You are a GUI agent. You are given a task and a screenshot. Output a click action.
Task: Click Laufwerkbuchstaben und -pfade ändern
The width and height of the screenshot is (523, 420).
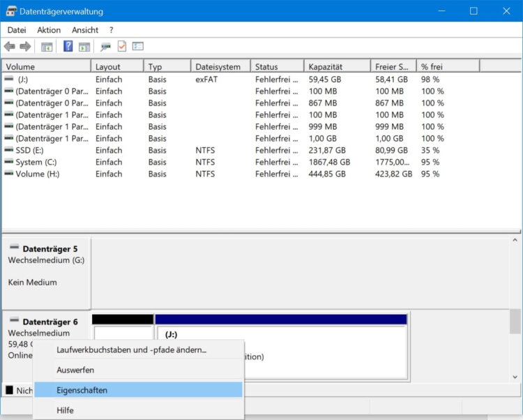click(132, 350)
